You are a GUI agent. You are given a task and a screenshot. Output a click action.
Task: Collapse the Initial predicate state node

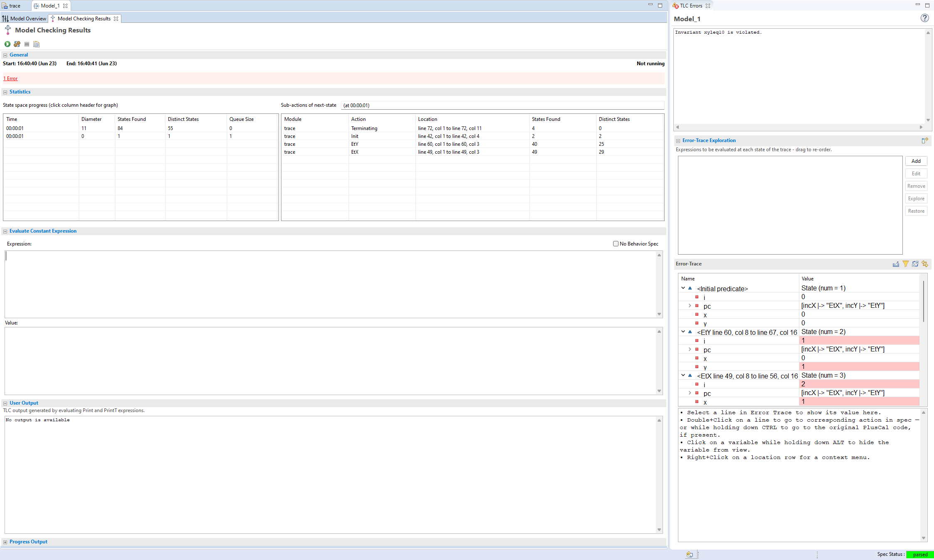click(x=683, y=288)
